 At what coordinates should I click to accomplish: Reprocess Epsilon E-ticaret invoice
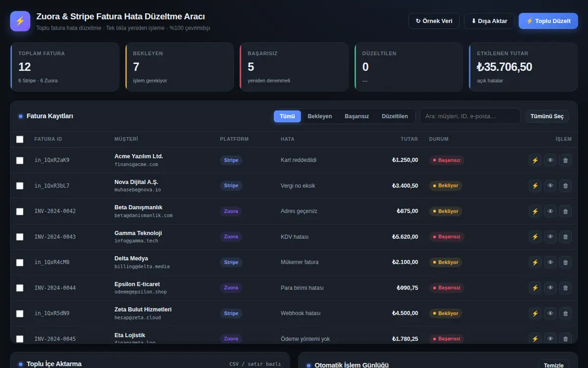point(535,288)
